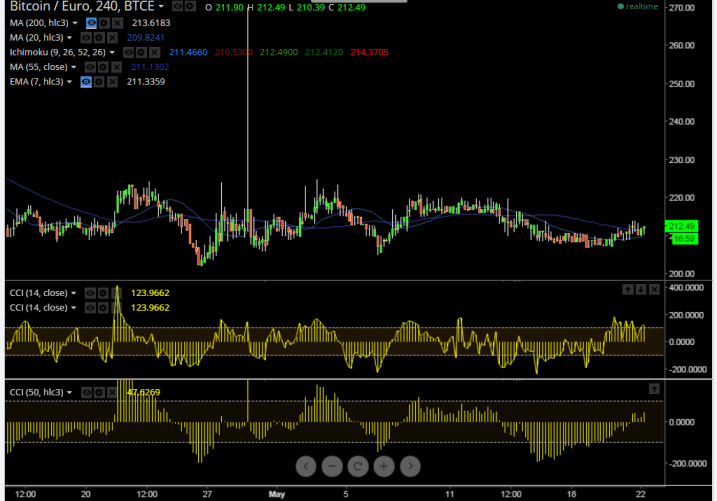Remove the Ichimoku indicator
717x501 pixels.
154,52
